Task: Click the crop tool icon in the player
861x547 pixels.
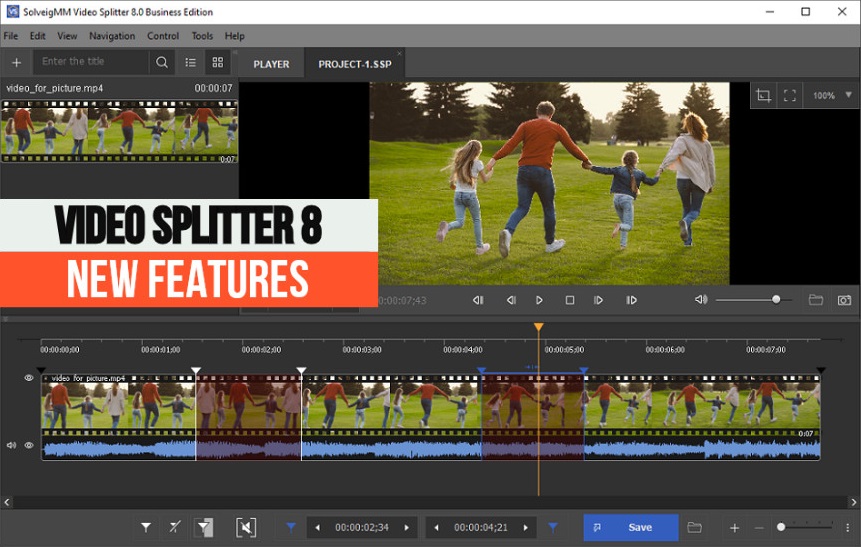Action: point(763,96)
